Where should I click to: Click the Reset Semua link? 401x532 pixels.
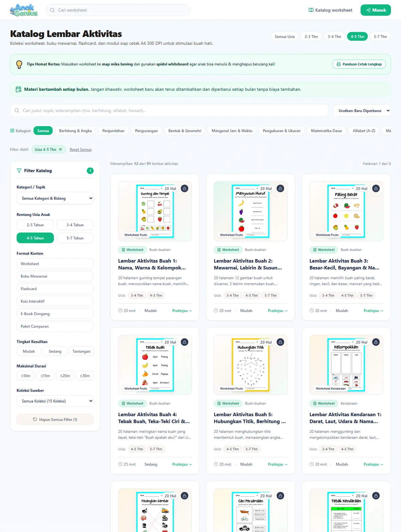point(81,150)
